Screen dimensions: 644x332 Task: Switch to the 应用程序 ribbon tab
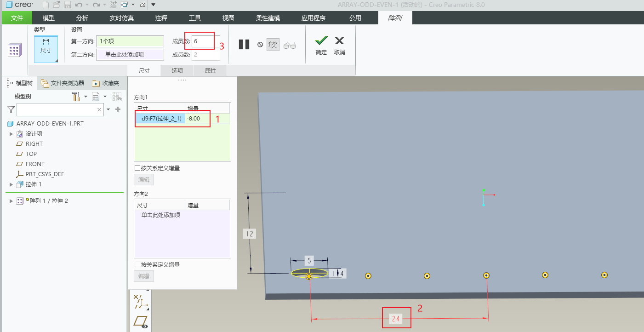coord(313,18)
